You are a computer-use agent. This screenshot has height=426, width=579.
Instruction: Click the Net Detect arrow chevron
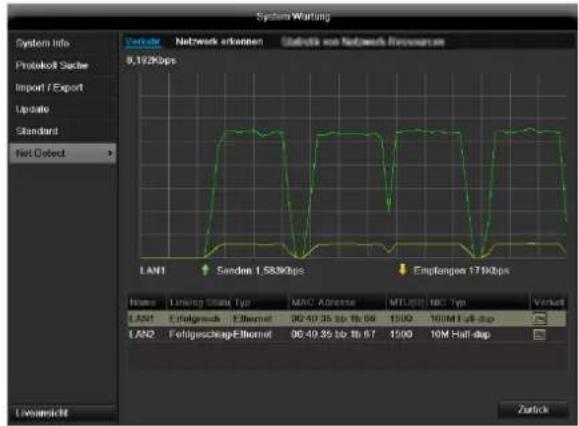pyautogui.click(x=110, y=153)
